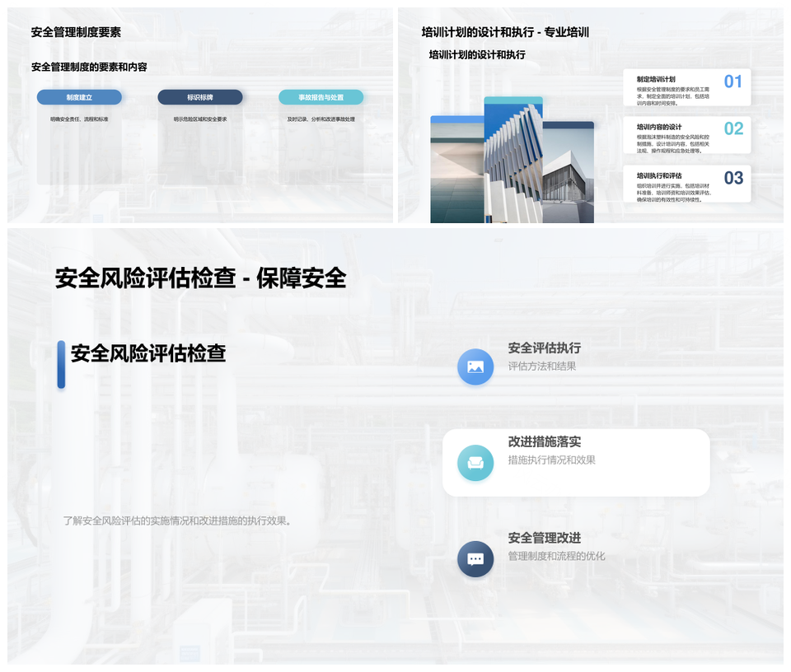Image resolution: width=791 pixels, height=672 pixels.
Task: Click the 02 number on 培训内容的设计 card
Action: [x=732, y=129]
